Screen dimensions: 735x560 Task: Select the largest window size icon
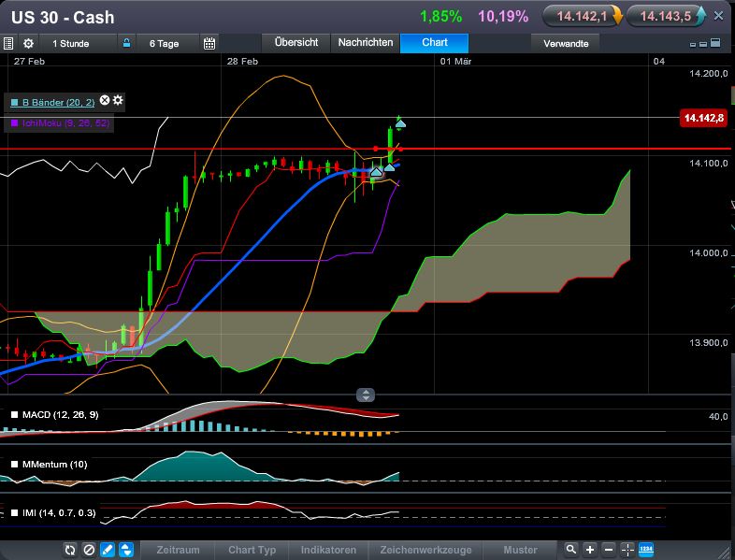(x=715, y=43)
